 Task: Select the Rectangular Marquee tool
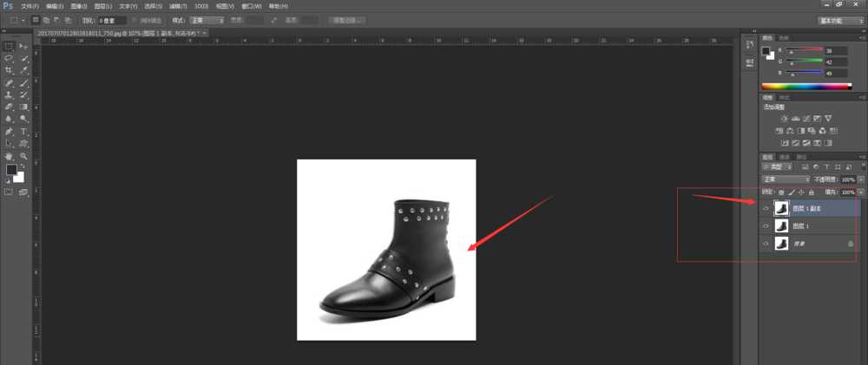pos(9,46)
